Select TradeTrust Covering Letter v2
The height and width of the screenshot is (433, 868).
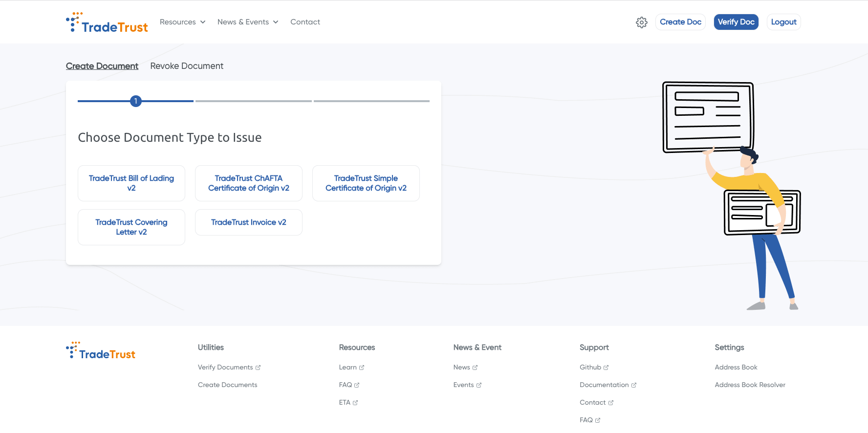(x=131, y=227)
